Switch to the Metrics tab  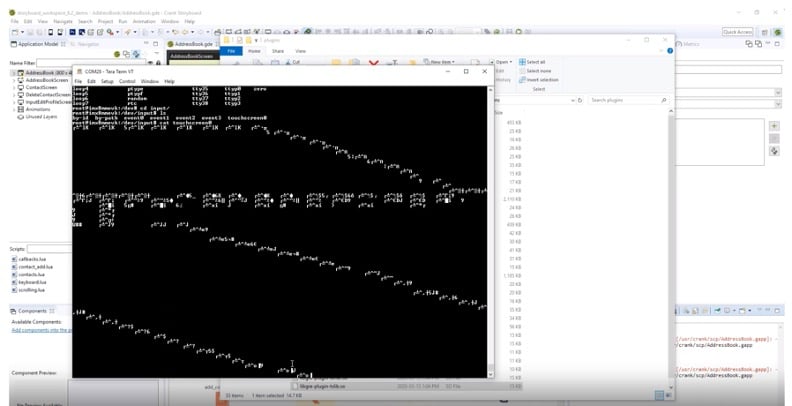click(x=687, y=44)
